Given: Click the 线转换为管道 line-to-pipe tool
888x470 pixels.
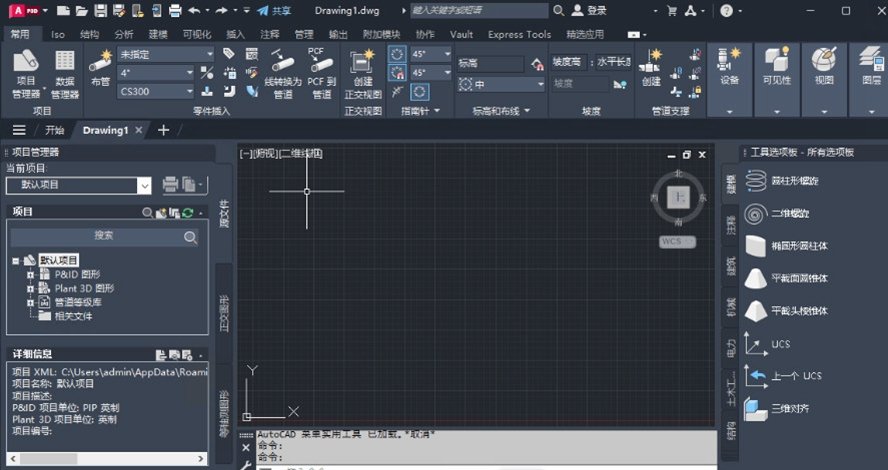Looking at the screenshot, I should [283, 74].
